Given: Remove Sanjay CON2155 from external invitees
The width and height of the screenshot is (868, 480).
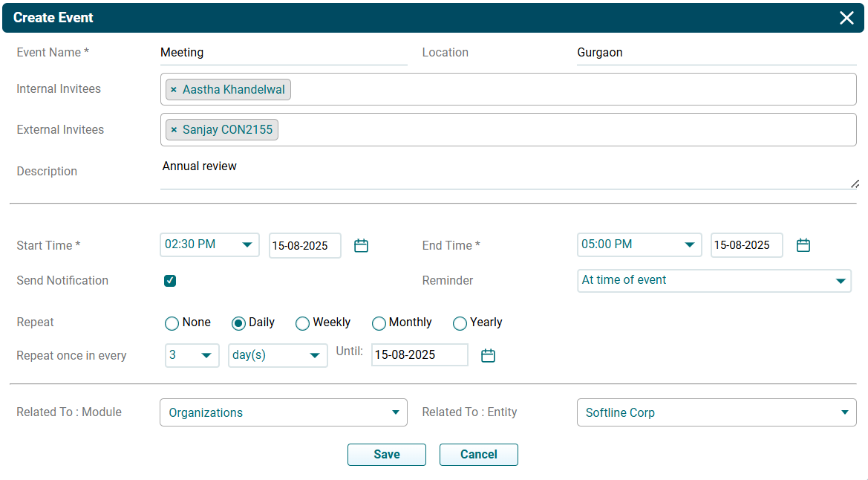Looking at the screenshot, I should pos(174,130).
